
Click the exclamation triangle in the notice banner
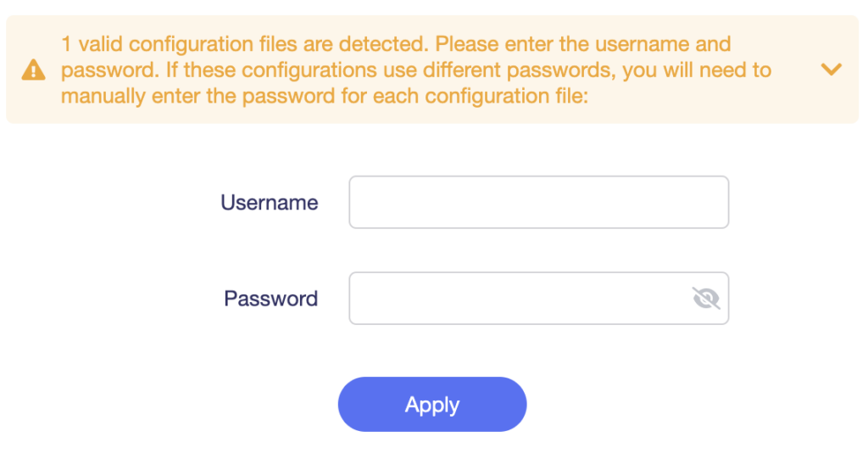33,70
